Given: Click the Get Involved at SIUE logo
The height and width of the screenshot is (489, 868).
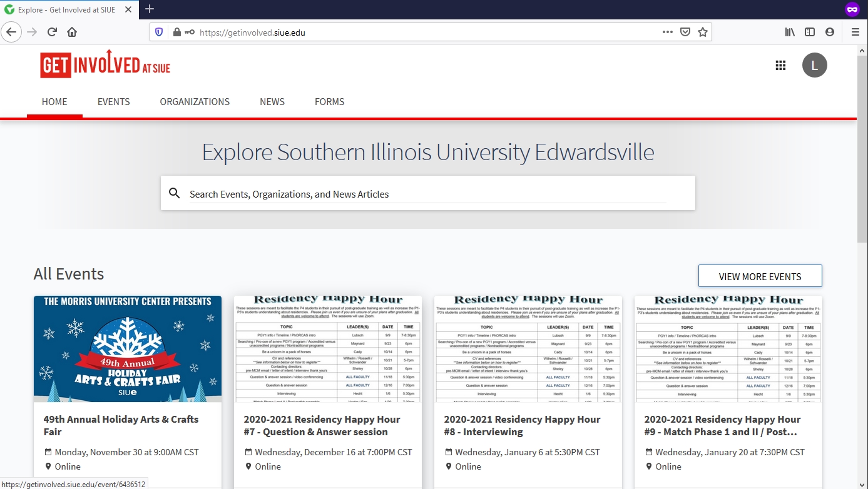Looking at the screenshot, I should click(x=105, y=65).
